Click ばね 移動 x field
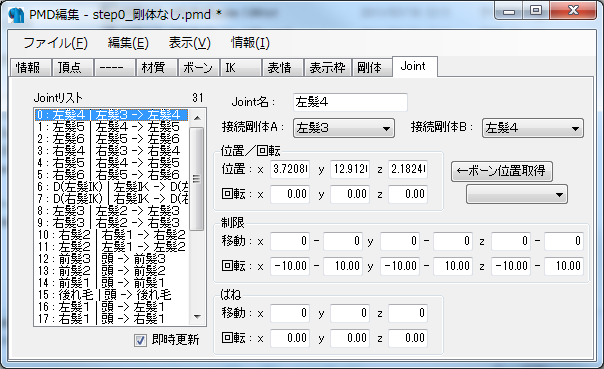 coord(290,313)
